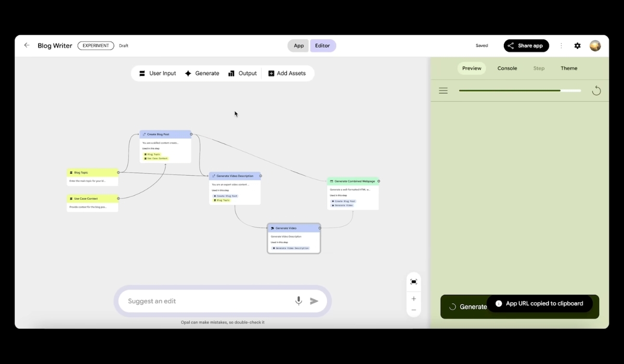The height and width of the screenshot is (364, 624).
Task: Click output port of Generate Video Description node
Action: point(261,176)
